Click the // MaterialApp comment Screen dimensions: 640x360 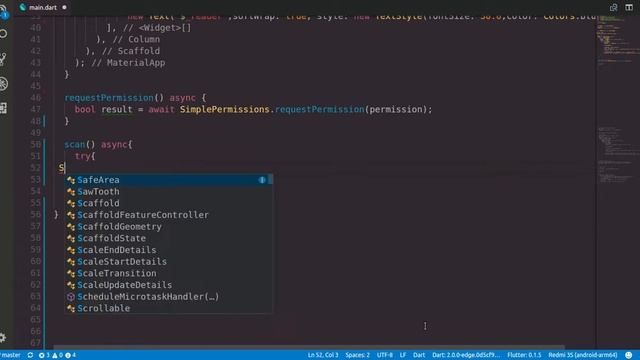tap(128, 63)
